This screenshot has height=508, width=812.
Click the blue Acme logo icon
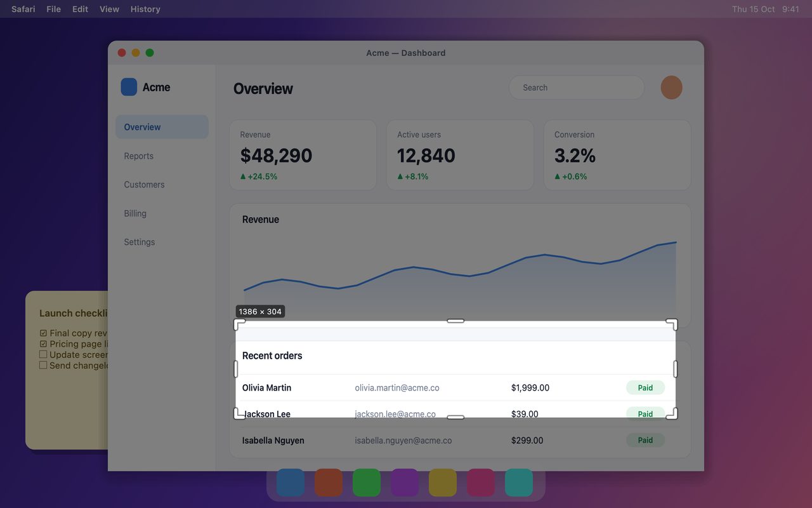coord(129,87)
